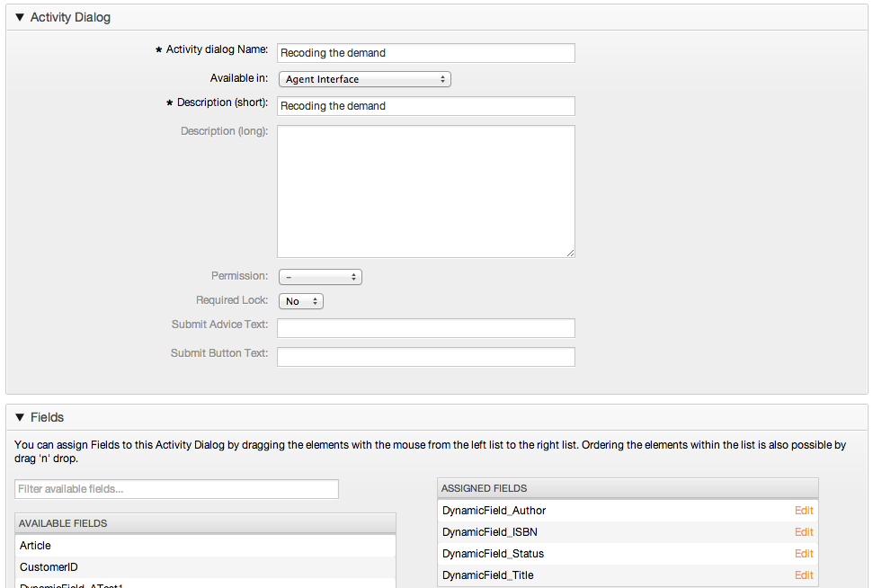Open the Available in dropdown
The height and width of the screenshot is (588, 873).
click(x=364, y=79)
